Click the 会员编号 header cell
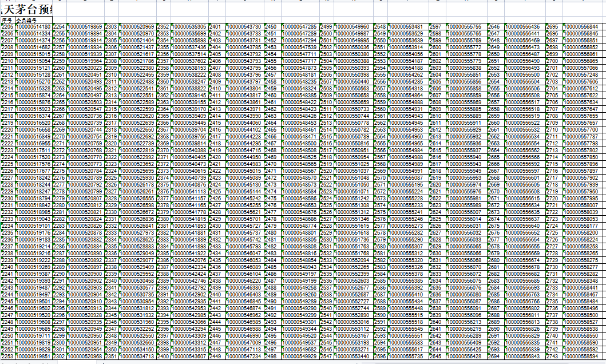 pyautogui.click(x=33, y=19)
